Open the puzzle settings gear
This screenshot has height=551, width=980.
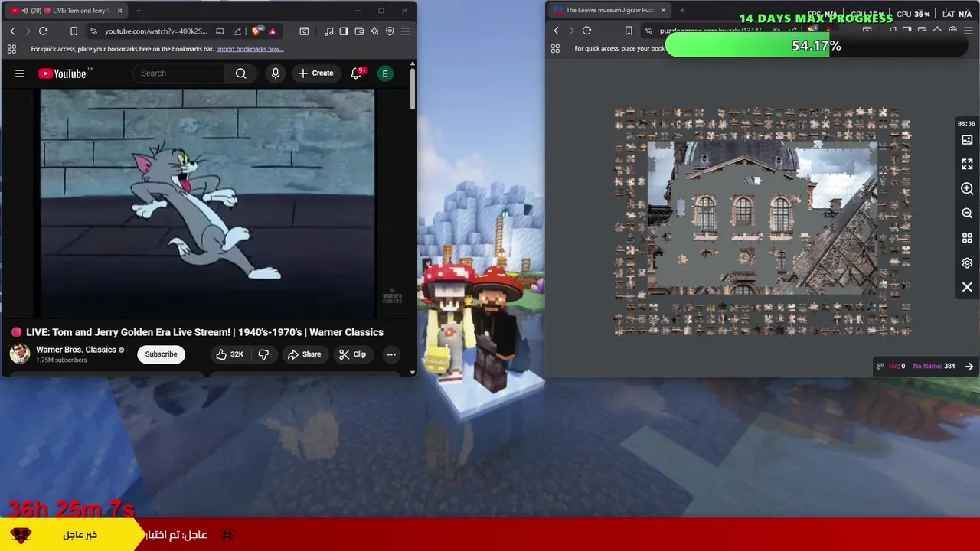(x=967, y=262)
